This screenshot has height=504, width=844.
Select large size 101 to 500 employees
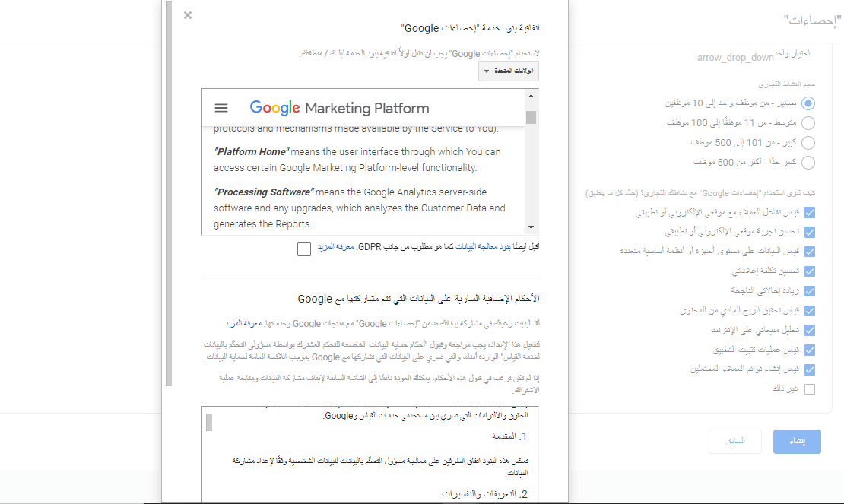click(x=808, y=143)
